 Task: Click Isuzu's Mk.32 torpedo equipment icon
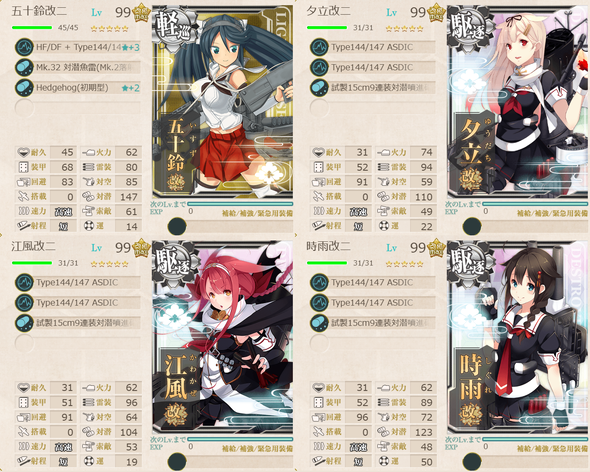24,67
